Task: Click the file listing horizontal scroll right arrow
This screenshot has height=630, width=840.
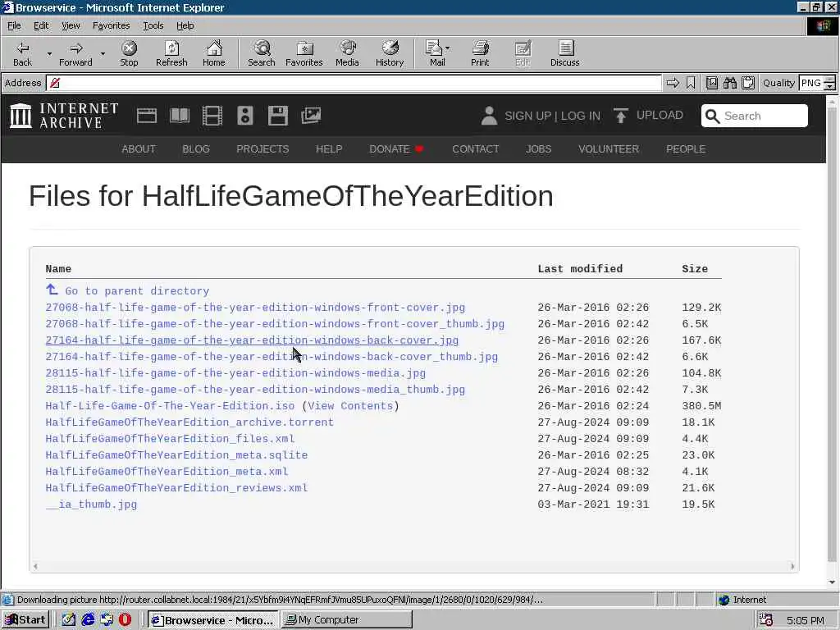Action: 792,566
